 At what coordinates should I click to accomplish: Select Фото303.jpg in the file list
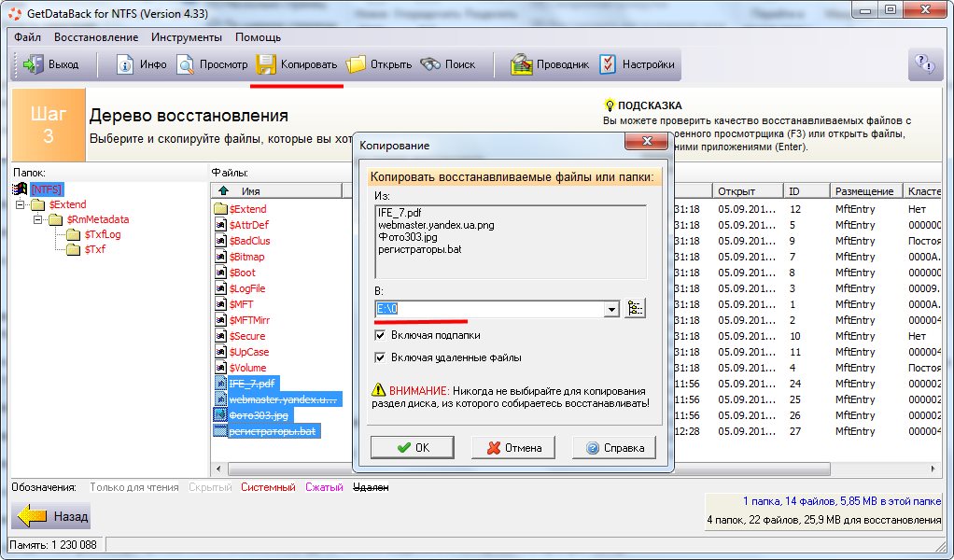click(x=259, y=415)
